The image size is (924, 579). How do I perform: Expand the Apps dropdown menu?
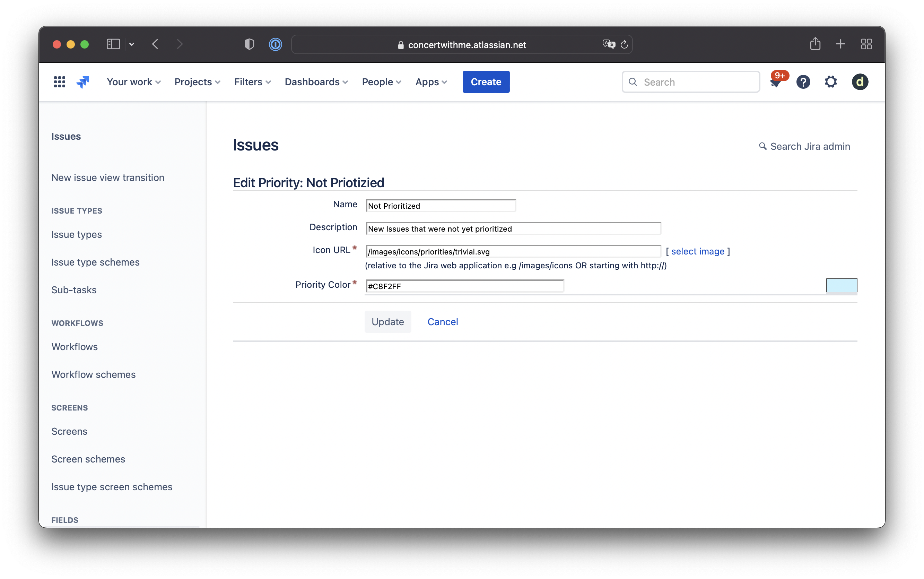coord(432,81)
